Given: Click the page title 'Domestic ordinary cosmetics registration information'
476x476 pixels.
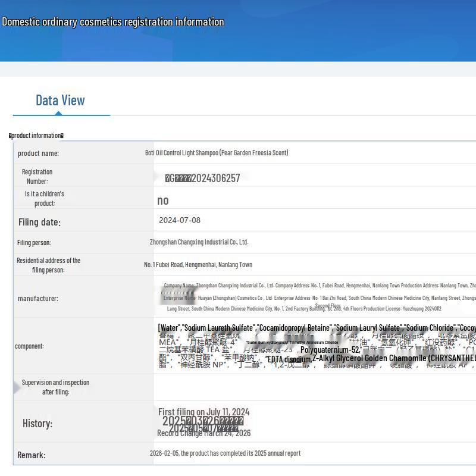Looking at the screenshot, I should 113,22.
